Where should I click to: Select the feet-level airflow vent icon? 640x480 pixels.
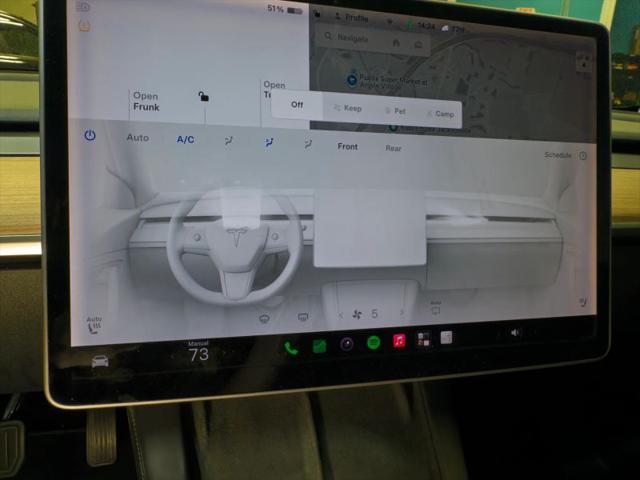(x=308, y=144)
